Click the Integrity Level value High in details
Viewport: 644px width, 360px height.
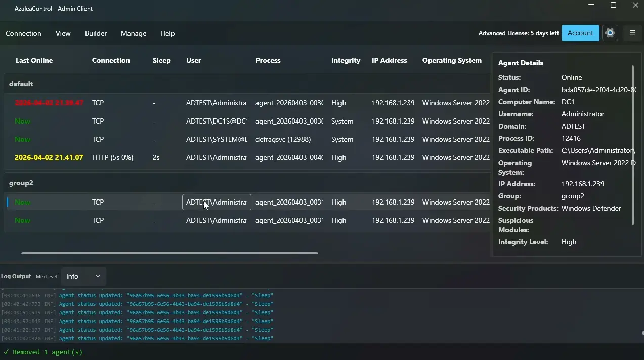click(x=569, y=242)
